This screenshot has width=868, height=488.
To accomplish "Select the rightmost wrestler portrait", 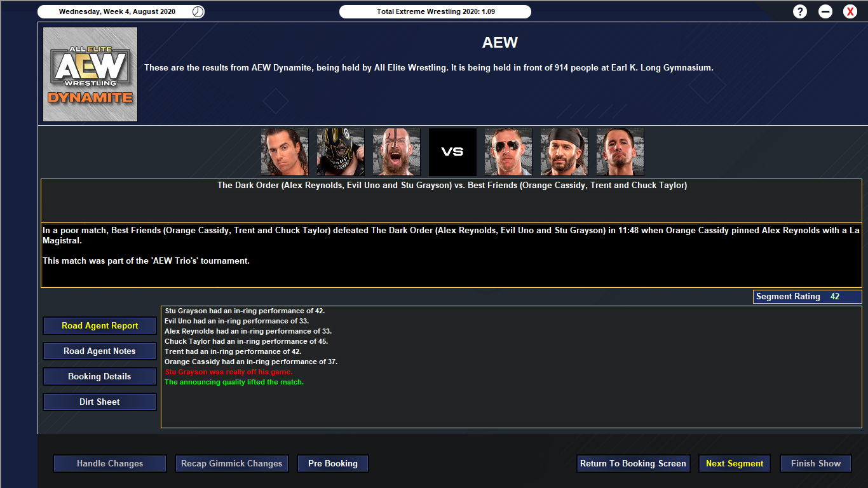I will click(x=620, y=152).
